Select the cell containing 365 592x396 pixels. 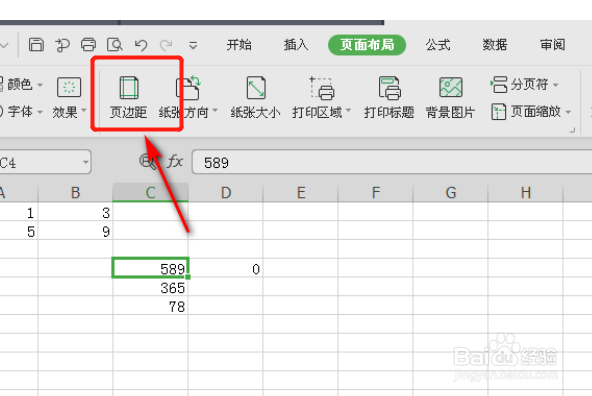(x=150, y=287)
